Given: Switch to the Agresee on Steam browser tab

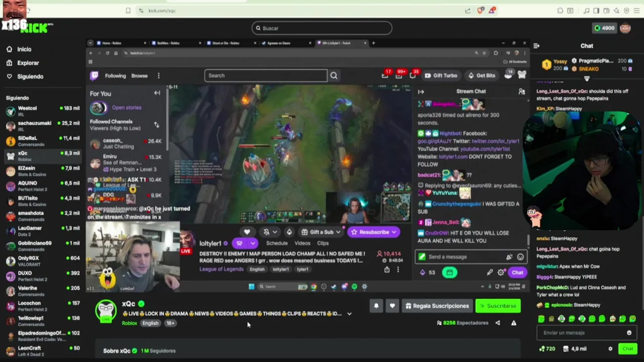Looking at the screenshot, I should [x=287, y=43].
